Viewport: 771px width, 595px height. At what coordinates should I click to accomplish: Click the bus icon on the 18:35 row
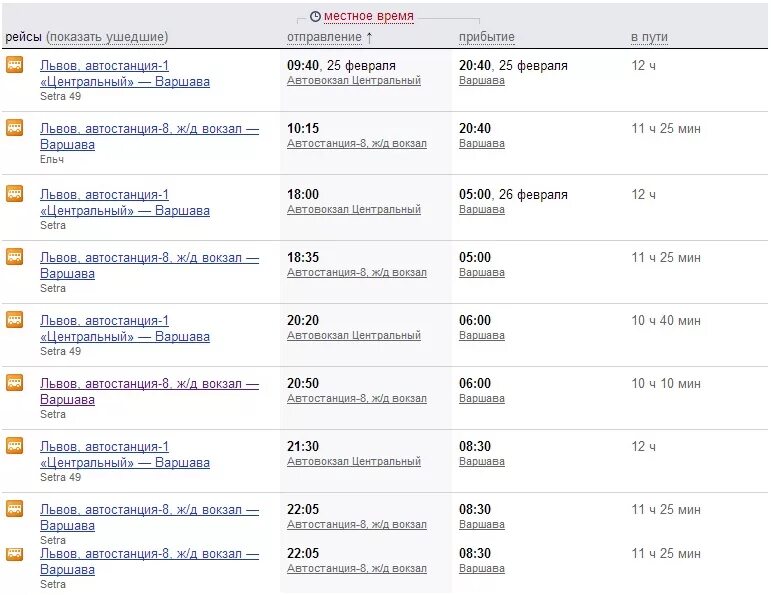point(14,257)
